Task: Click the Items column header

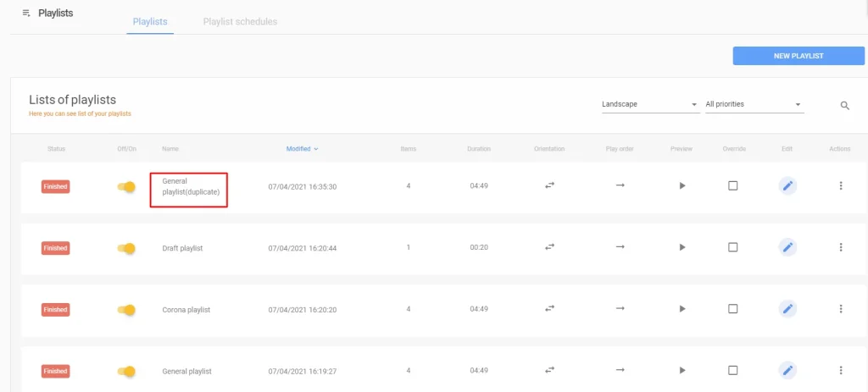Action: pos(409,149)
